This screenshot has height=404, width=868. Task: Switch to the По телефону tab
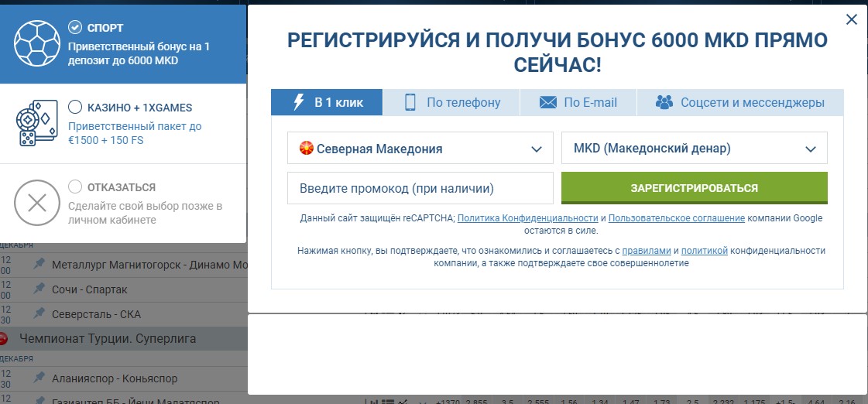coord(451,102)
